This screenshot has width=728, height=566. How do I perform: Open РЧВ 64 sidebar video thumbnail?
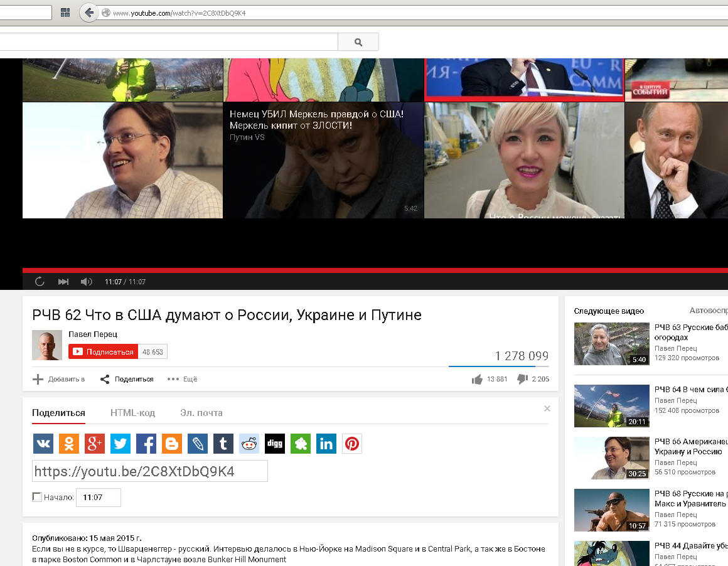[611, 406]
